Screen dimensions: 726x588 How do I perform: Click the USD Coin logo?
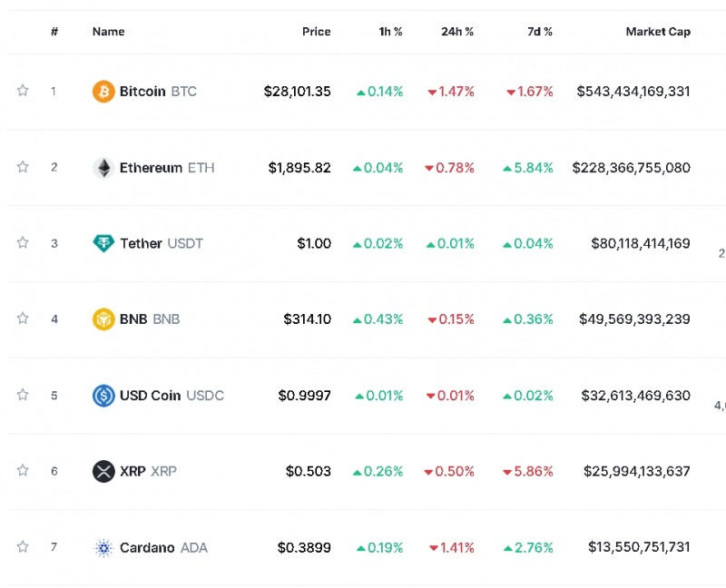tap(103, 396)
